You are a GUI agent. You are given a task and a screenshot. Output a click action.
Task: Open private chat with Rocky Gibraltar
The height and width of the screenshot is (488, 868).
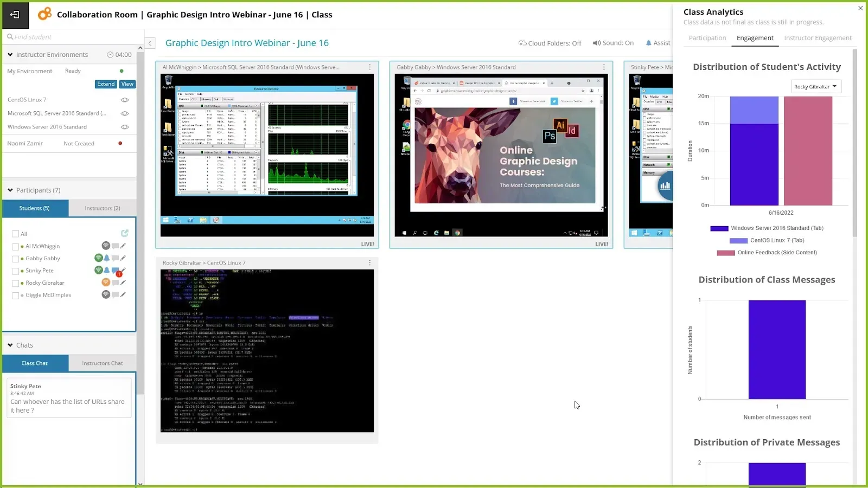tap(115, 282)
